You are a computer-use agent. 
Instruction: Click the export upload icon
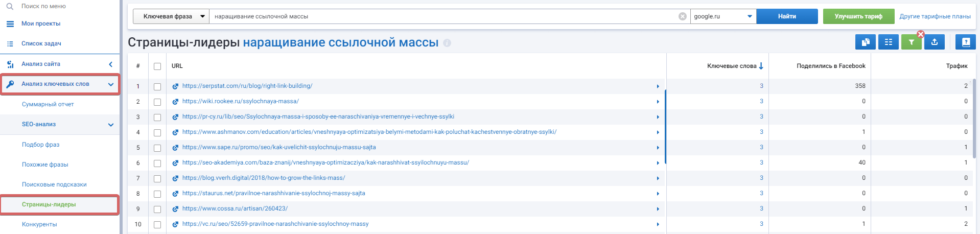935,42
